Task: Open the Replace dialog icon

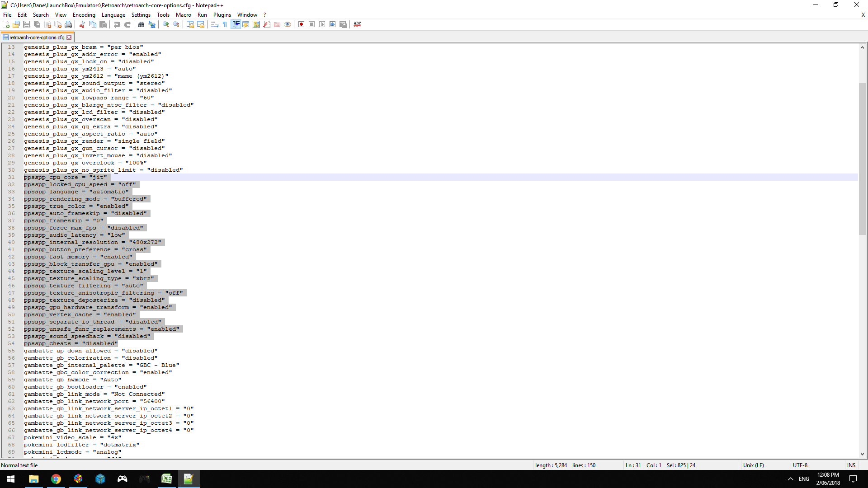Action: pos(152,24)
